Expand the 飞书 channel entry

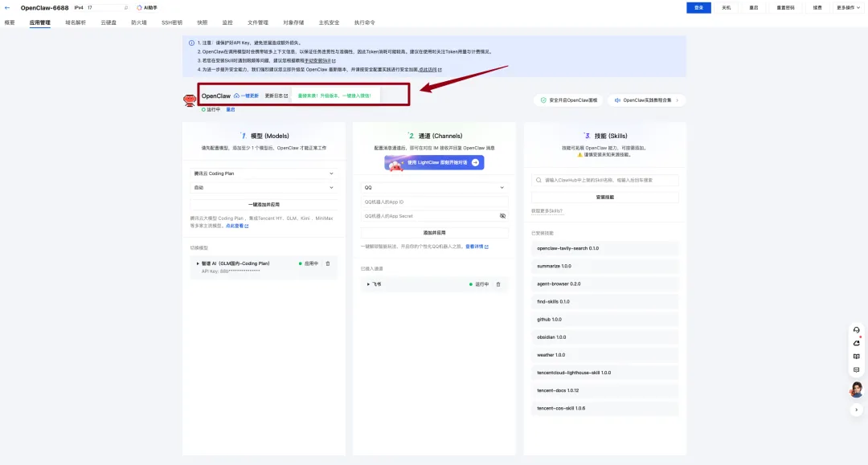368,284
